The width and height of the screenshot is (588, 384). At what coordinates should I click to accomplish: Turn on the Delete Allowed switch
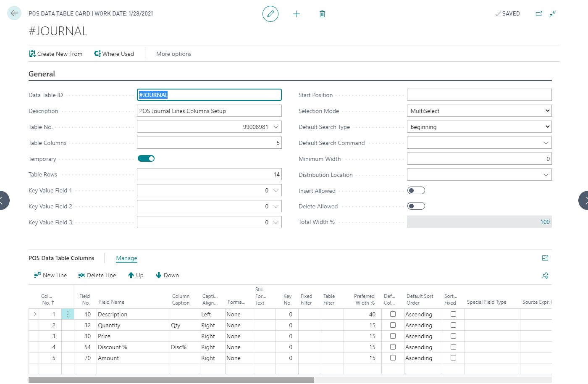416,206
